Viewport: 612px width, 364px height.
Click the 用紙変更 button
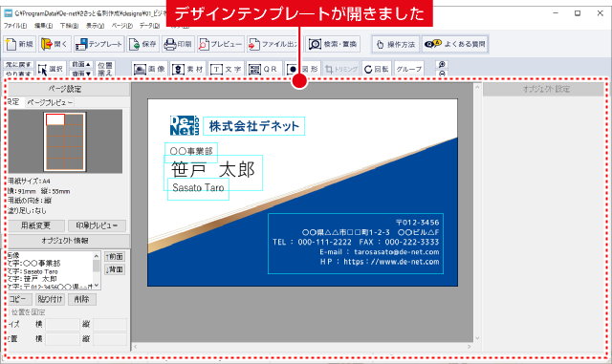[x=35, y=225]
